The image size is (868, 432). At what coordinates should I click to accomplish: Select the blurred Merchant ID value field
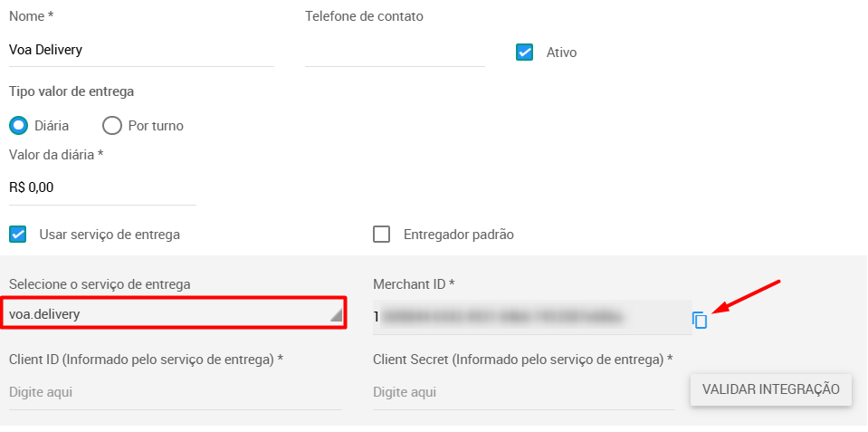(x=532, y=317)
